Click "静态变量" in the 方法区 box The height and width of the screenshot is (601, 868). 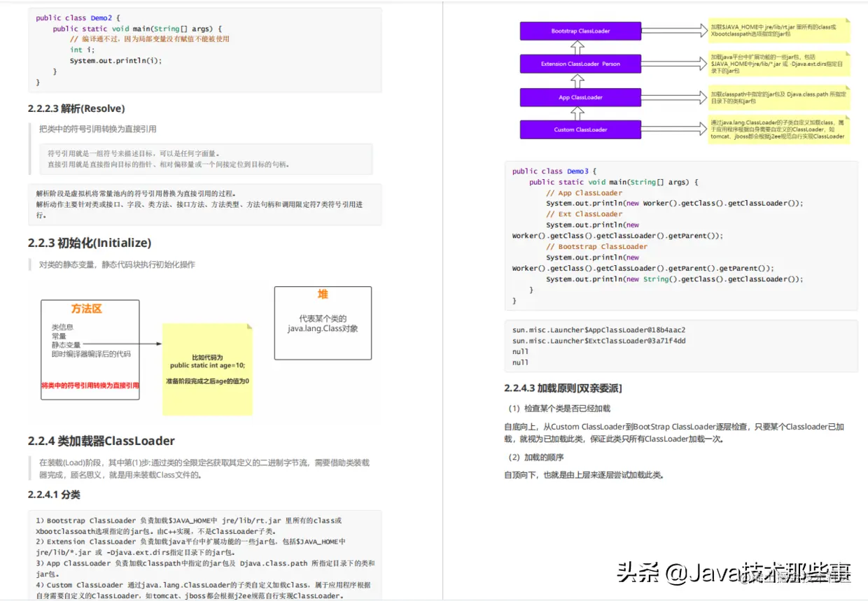[66, 345]
